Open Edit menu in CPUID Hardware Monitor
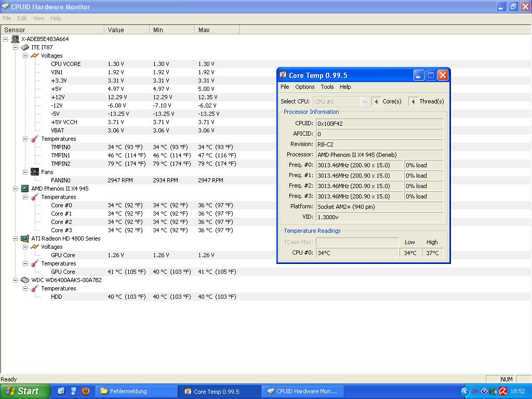532x399 pixels. 22,18
